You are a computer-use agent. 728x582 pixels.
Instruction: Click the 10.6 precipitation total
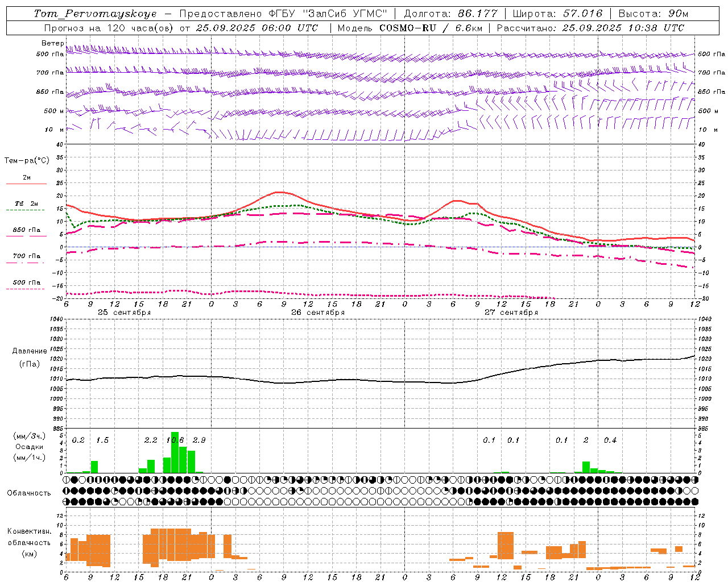tap(175, 440)
